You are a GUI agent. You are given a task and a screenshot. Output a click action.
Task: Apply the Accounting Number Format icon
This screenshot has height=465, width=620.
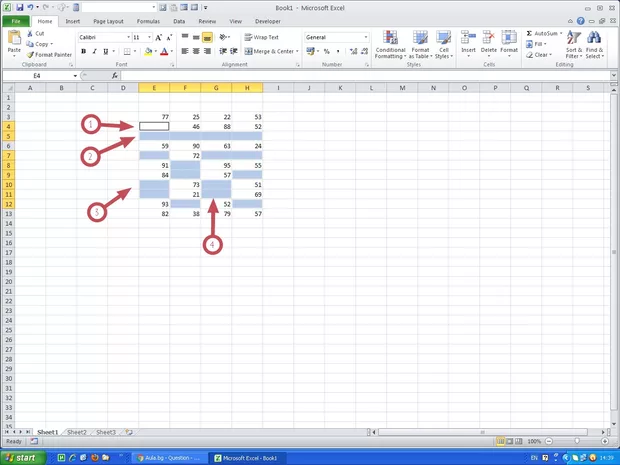pyautogui.click(x=310, y=51)
